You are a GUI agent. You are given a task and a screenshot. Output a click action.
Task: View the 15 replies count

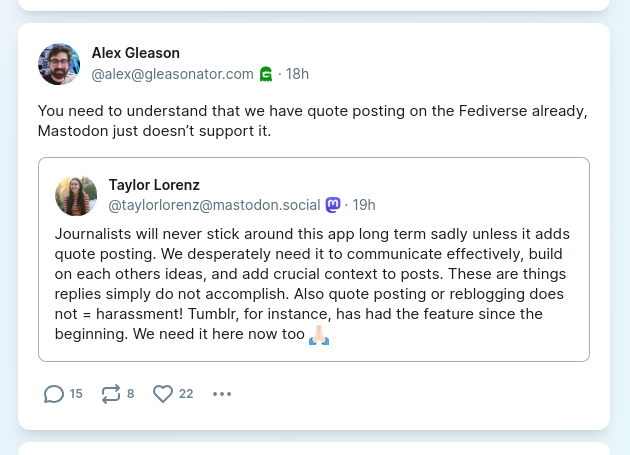pos(76,394)
